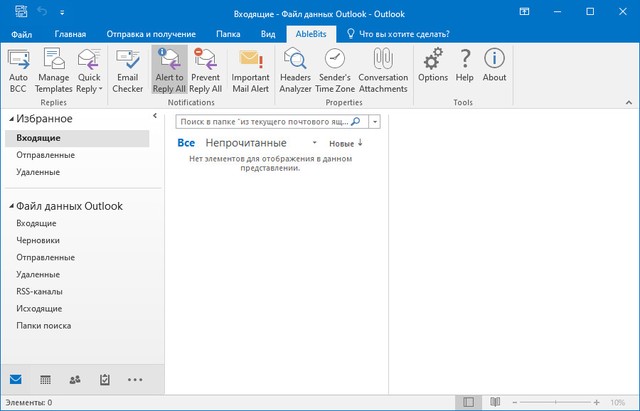The image size is (640, 411).
Task: Select the Черновики folder
Action: click(x=38, y=240)
